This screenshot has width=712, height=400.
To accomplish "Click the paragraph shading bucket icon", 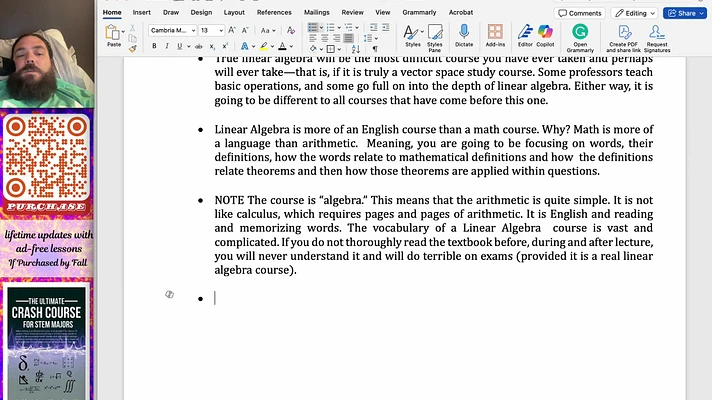I will 313,49.
